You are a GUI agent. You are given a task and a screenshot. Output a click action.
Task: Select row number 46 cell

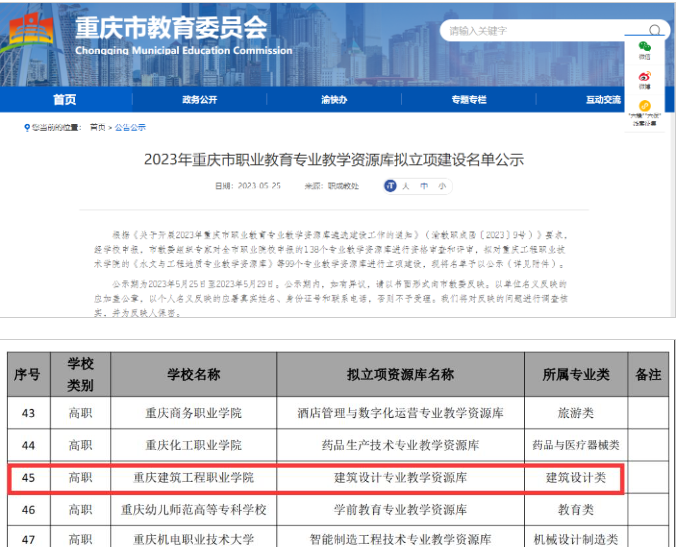tap(29, 510)
